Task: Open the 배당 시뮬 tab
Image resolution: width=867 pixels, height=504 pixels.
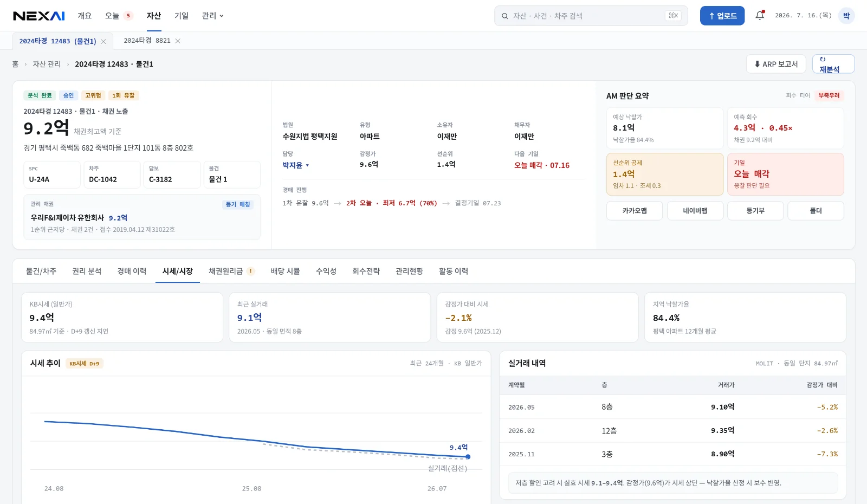Action: 286,271
